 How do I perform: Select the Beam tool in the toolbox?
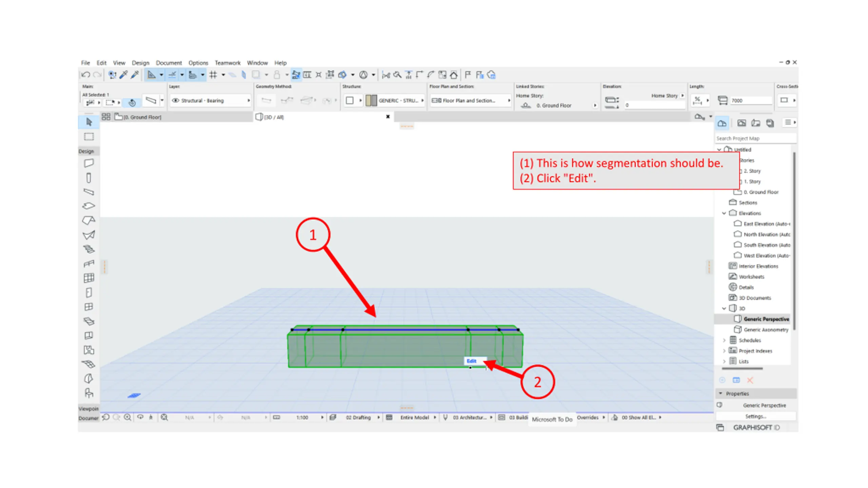88,191
